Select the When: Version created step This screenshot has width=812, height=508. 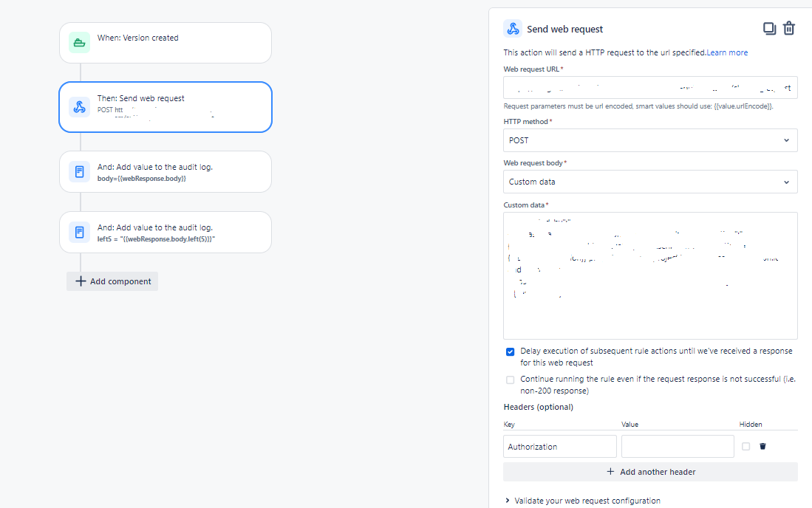(166, 42)
